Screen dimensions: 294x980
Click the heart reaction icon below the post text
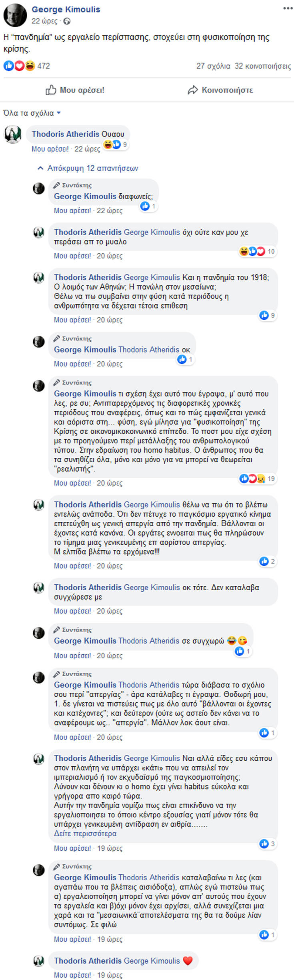(x=18, y=65)
